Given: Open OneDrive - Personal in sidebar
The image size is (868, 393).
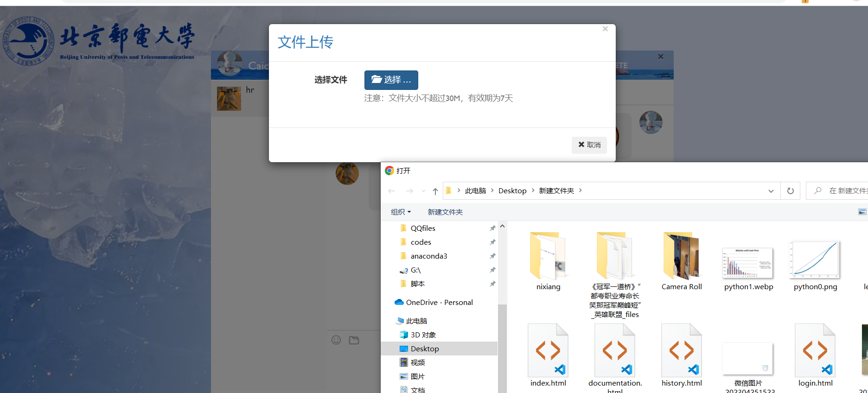Looking at the screenshot, I should tap(439, 302).
